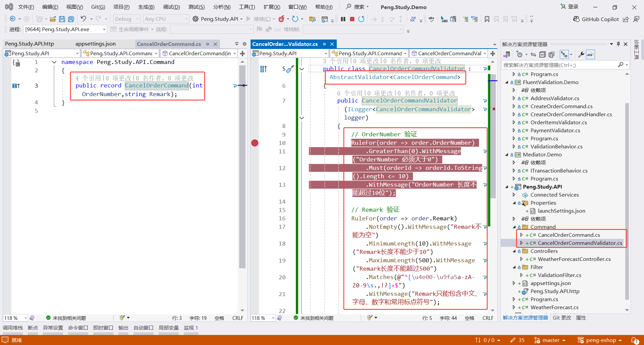Collapse the Controllers folder in Solution Explorer
Screen dimensions: 644x345
pyautogui.click(x=514, y=251)
